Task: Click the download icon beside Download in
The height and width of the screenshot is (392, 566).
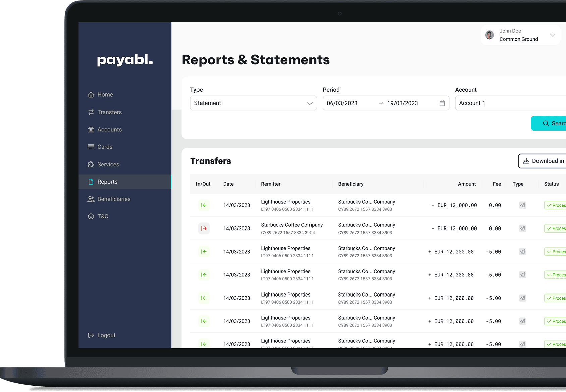Action: click(x=526, y=161)
